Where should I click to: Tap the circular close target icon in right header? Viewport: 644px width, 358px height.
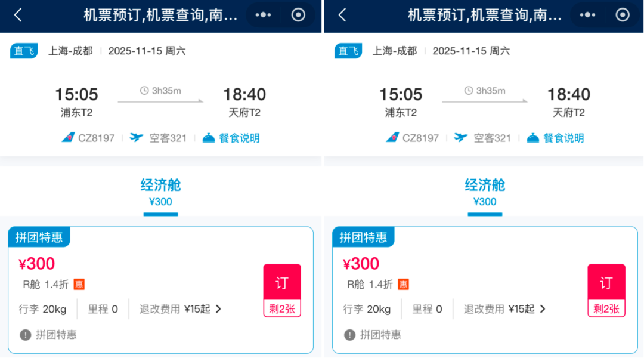click(623, 15)
